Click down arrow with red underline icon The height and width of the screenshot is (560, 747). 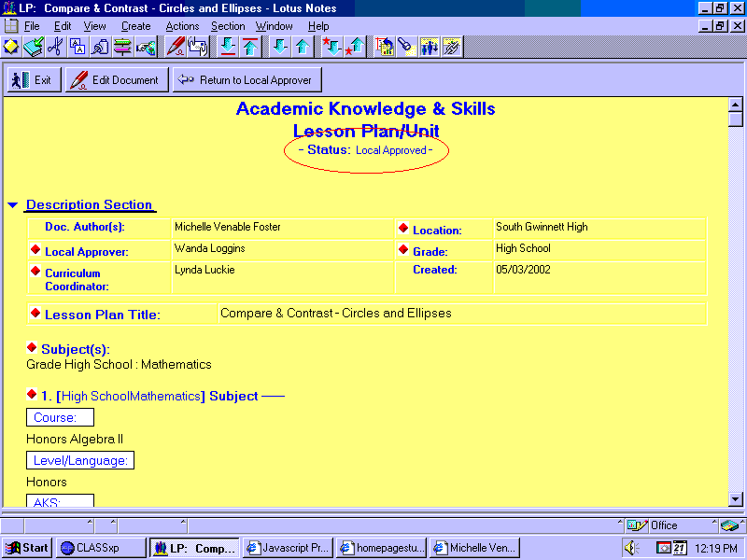click(228, 47)
